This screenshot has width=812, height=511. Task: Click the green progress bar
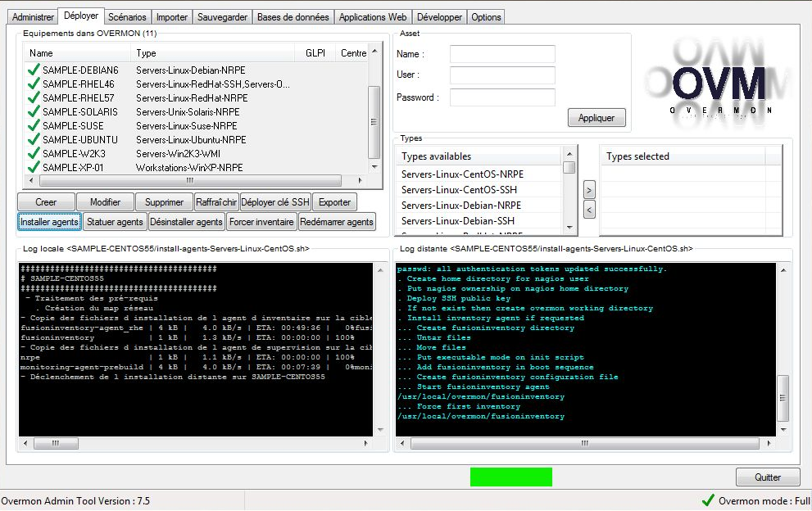click(511, 477)
